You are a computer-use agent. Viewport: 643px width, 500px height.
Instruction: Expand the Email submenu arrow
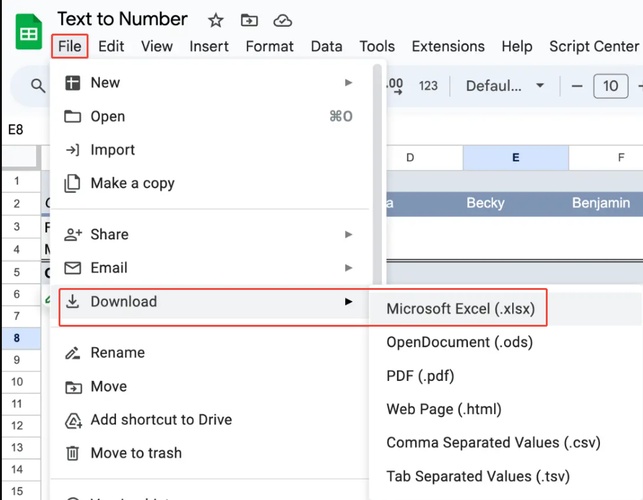(349, 268)
